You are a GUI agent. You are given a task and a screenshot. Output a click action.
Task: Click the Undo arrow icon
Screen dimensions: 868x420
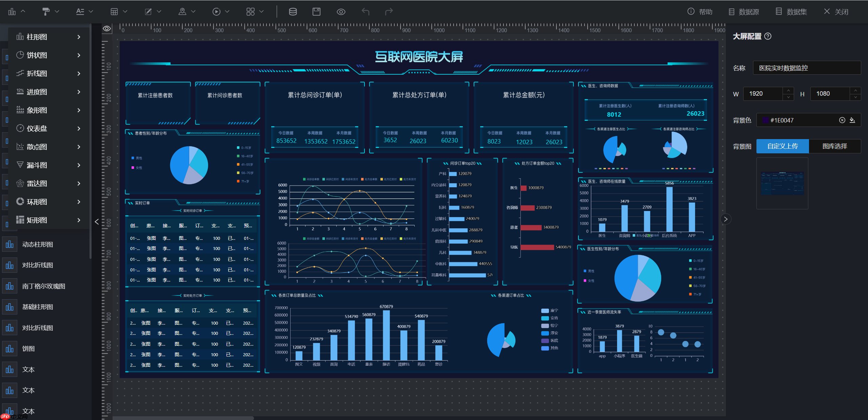pos(365,11)
